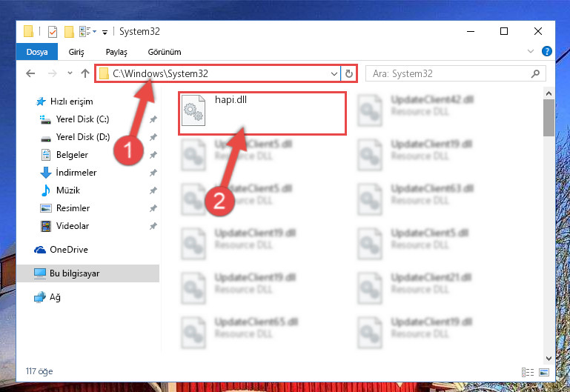Open Yerel Disk (D:) in the sidebar
Viewport: 570px width, 392px height.
[83, 137]
